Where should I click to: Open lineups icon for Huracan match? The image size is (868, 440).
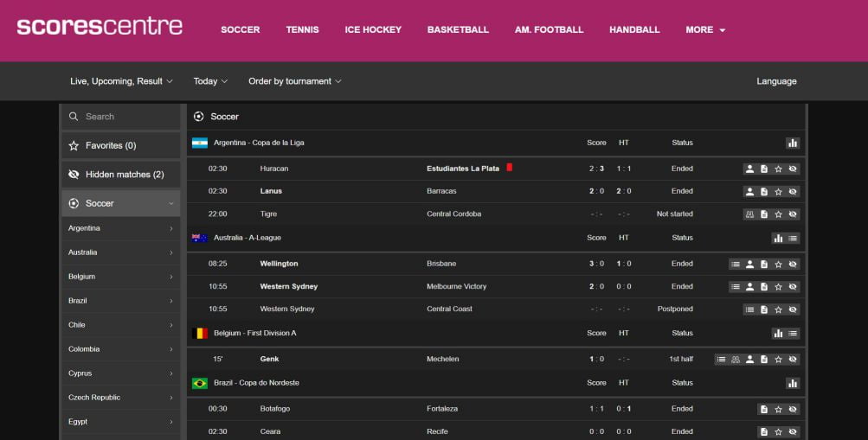click(749, 169)
